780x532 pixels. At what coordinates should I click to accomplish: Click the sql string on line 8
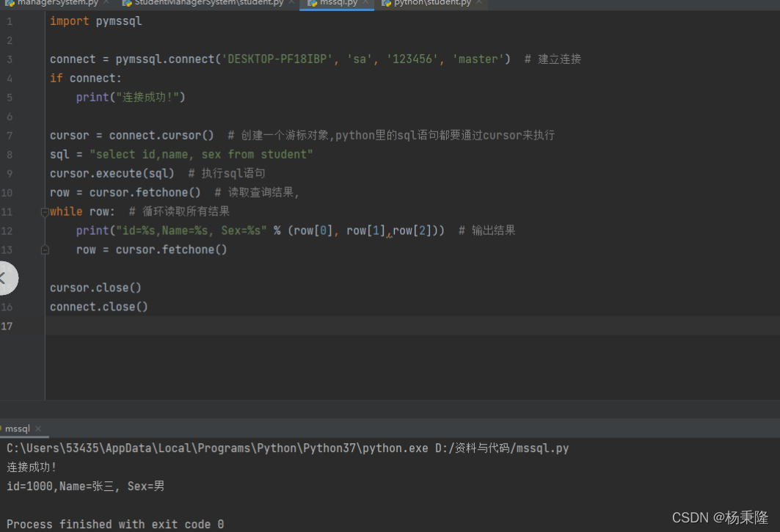[201, 155]
